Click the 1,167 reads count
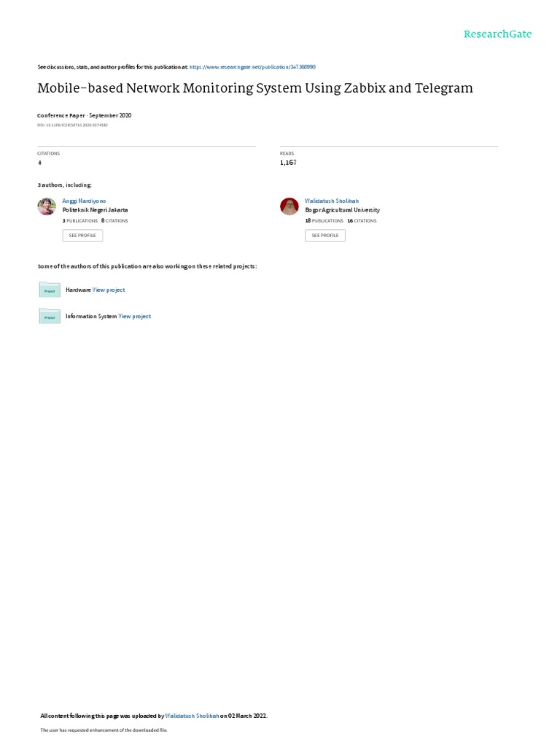This screenshot has width=560, height=747. pos(288,163)
